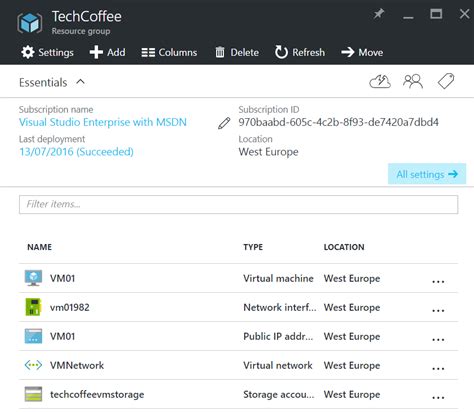Open the VM01 public IP row name
The image size is (474, 412).
click(x=62, y=336)
